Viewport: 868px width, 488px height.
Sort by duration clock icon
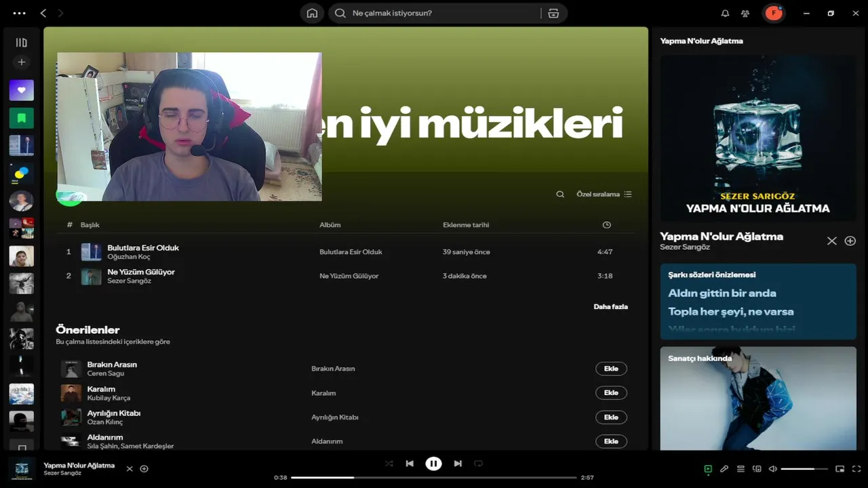click(x=607, y=225)
